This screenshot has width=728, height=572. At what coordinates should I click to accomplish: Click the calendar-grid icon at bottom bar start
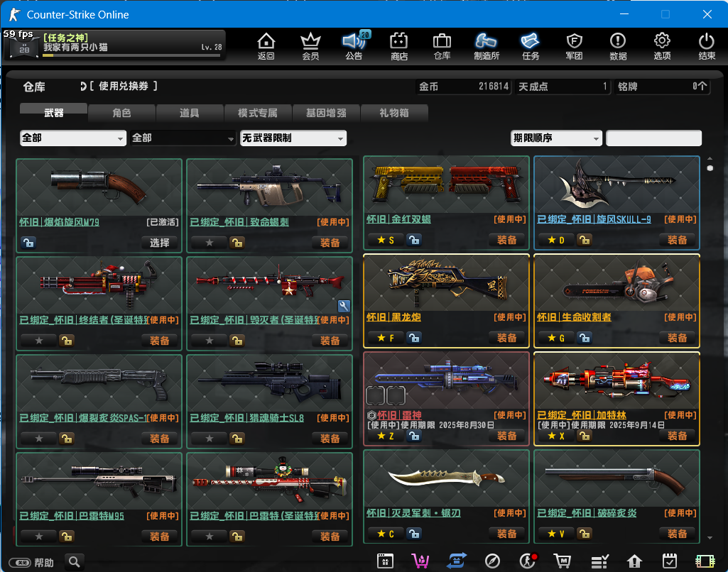click(x=385, y=561)
